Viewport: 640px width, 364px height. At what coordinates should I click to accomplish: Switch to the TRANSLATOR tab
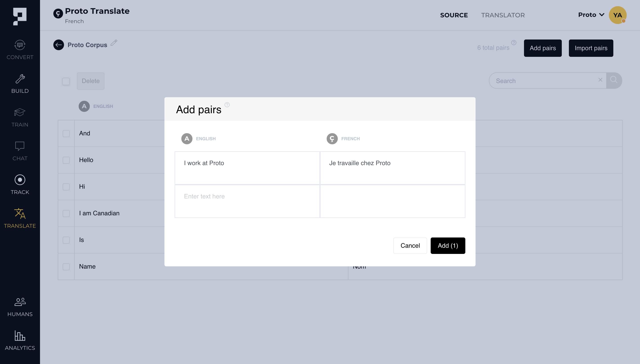tap(503, 15)
